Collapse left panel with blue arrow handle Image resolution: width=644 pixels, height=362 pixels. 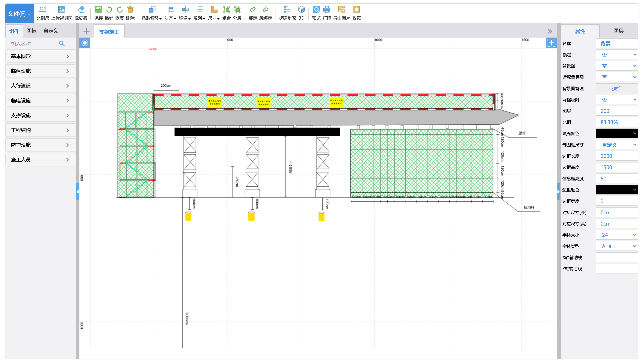click(x=78, y=191)
